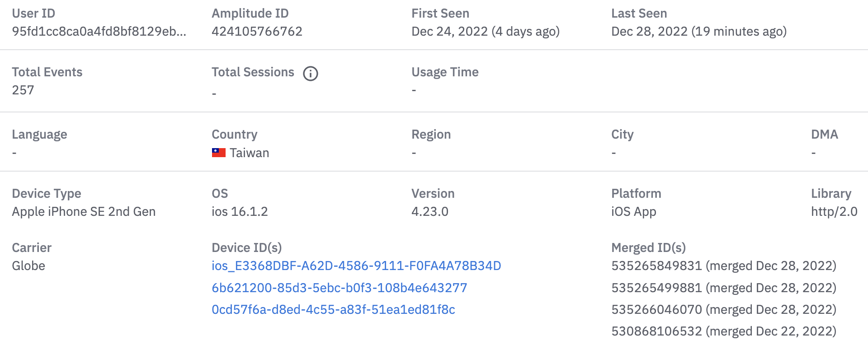Click the First Seen date value

coord(485,31)
